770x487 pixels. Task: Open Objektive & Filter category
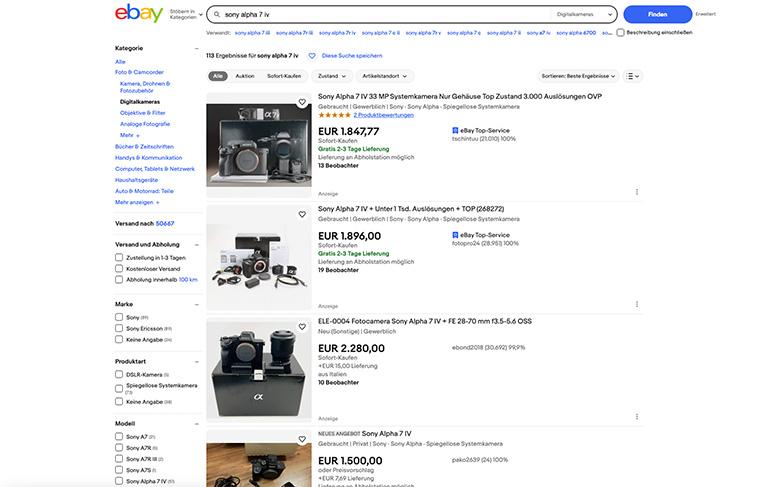pyautogui.click(x=142, y=113)
